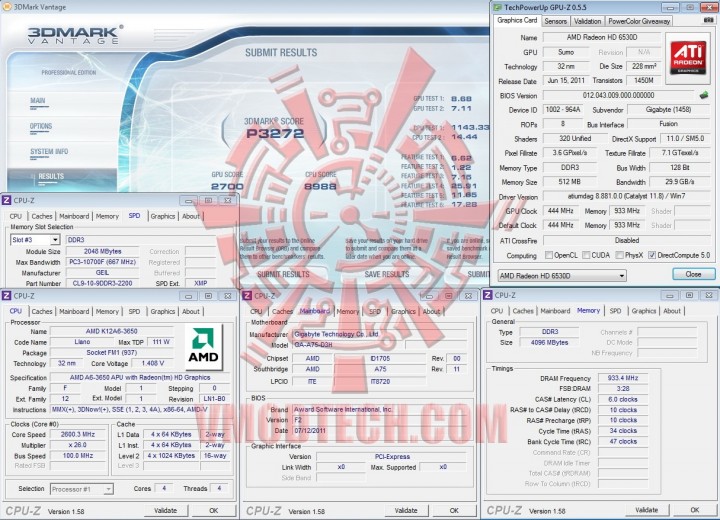Click the Core Speed value 2600.3 MHz

(x=78, y=434)
